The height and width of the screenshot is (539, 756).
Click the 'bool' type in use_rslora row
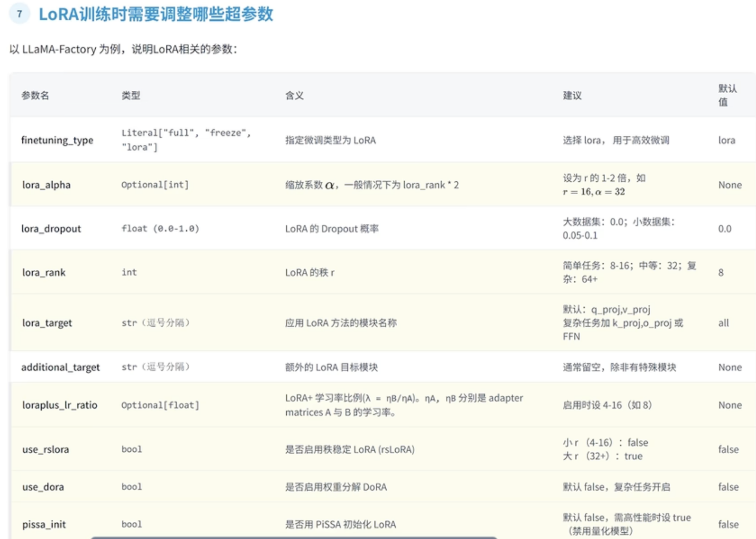pyautogui.click(x=132, y=449)
